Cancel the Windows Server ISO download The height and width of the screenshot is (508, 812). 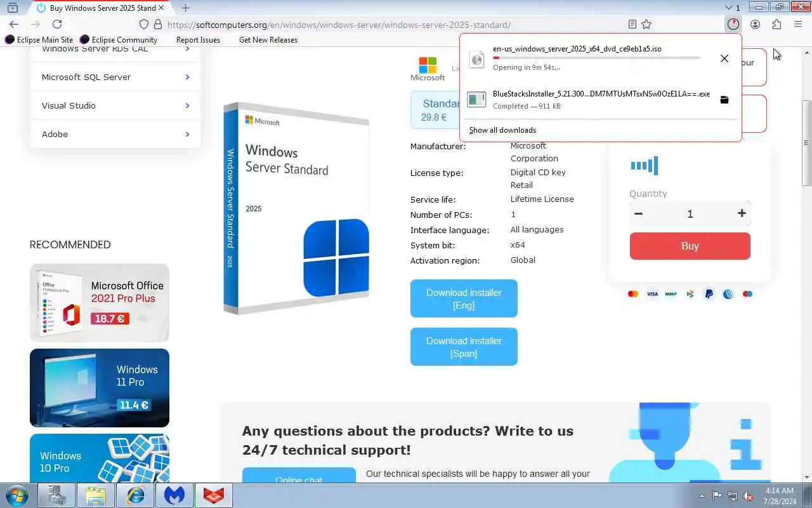tap(724, 58)
